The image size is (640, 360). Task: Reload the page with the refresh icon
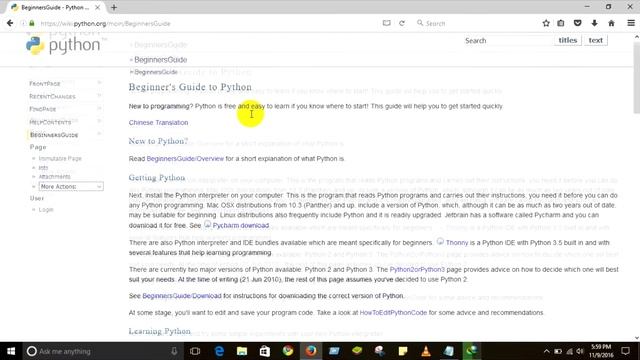(x=402, y=23)
